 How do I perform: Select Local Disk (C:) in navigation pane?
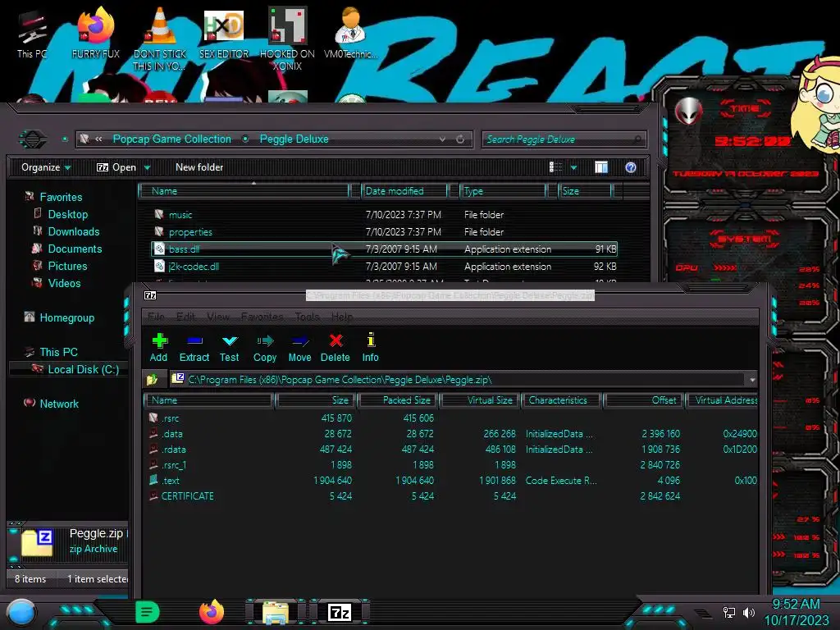(x=83, y=369)
